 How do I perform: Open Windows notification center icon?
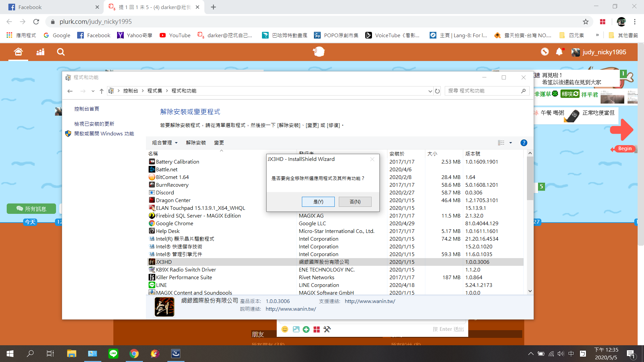pyautogui.click(x=631, y=354)
